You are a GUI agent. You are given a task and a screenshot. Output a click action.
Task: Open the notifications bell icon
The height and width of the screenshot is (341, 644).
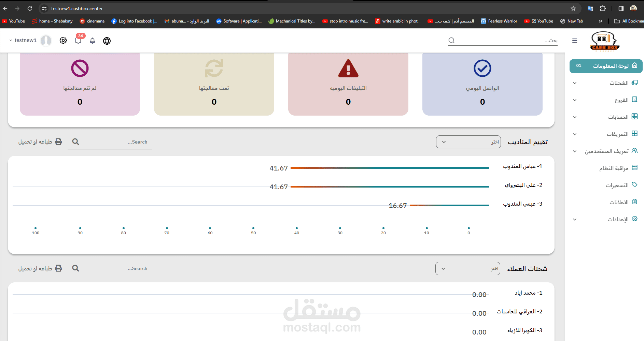93,41
